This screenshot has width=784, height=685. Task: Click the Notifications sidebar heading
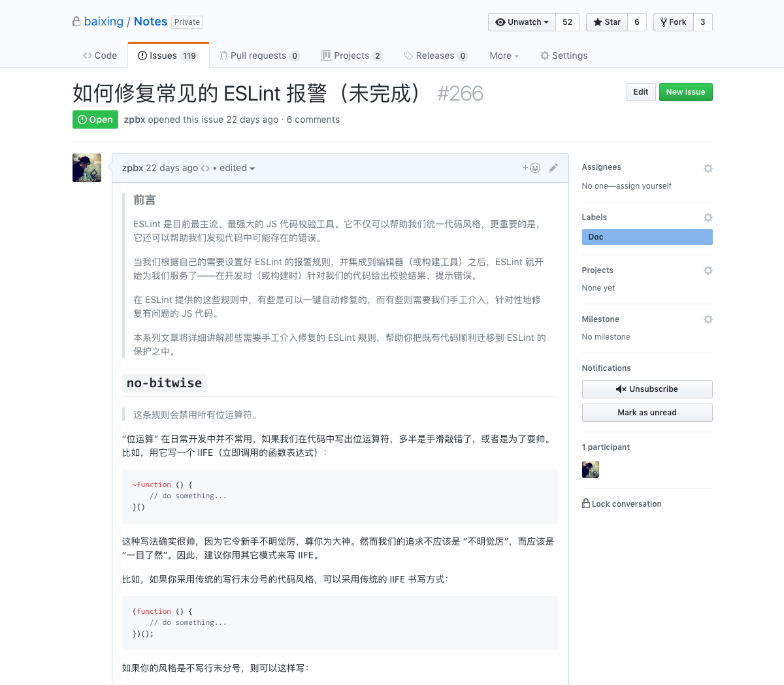click(x=606, y=368)
